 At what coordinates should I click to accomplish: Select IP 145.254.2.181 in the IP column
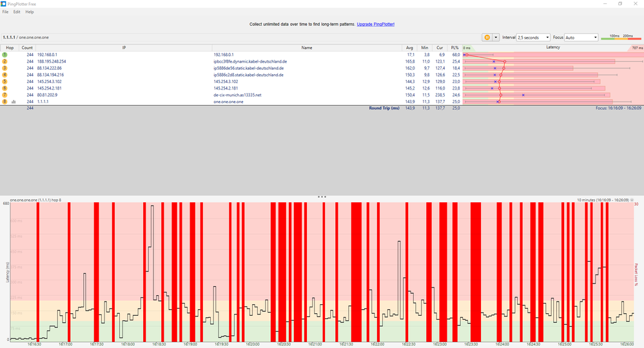[x=49, y=88]
